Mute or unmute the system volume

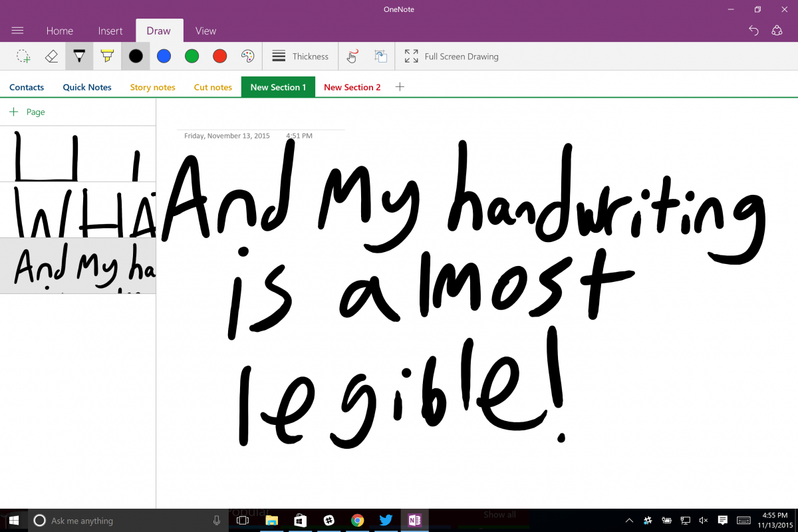pos(704,520)
